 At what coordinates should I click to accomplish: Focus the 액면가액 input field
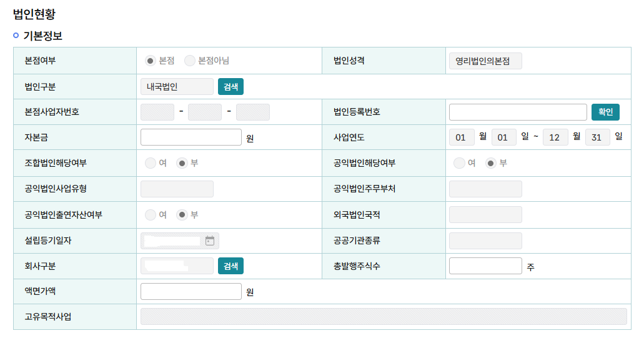(191, 291)
